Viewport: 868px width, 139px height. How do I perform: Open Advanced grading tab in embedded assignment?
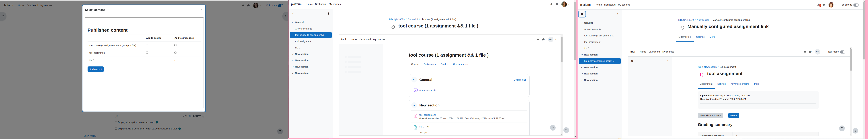pyautogui.click(x=740, y=84)
